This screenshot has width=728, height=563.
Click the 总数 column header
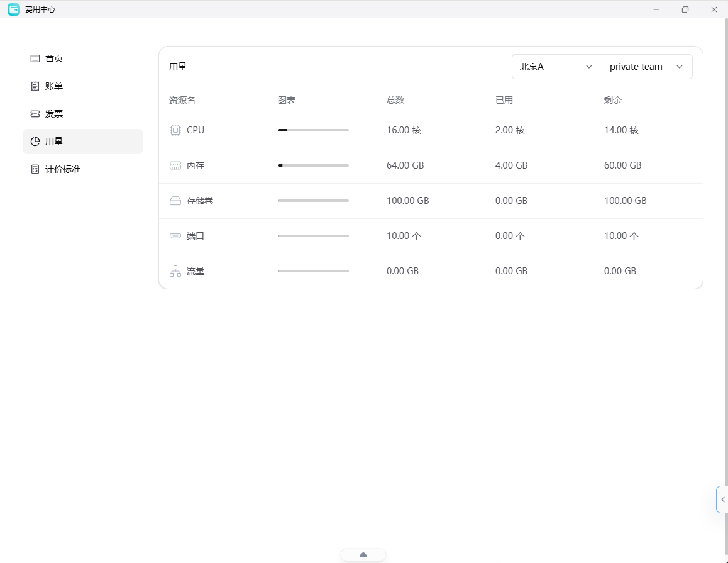(395, 101)
